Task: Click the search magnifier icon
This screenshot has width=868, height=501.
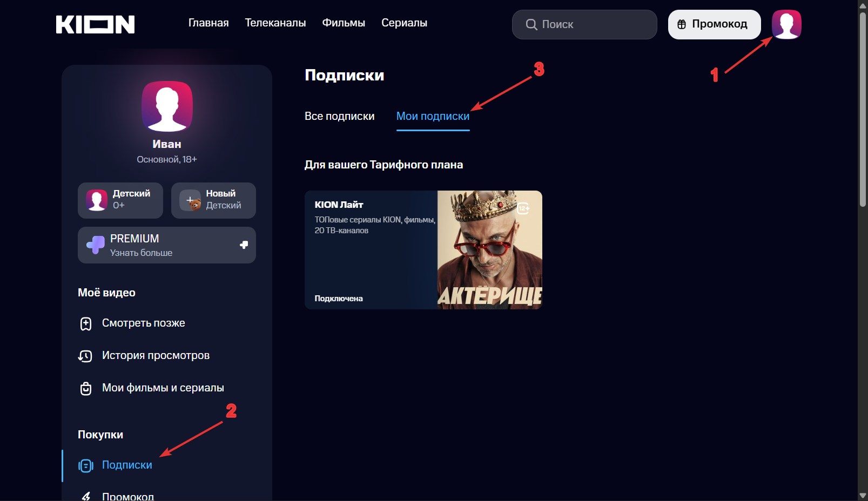Action: [531, 24]
